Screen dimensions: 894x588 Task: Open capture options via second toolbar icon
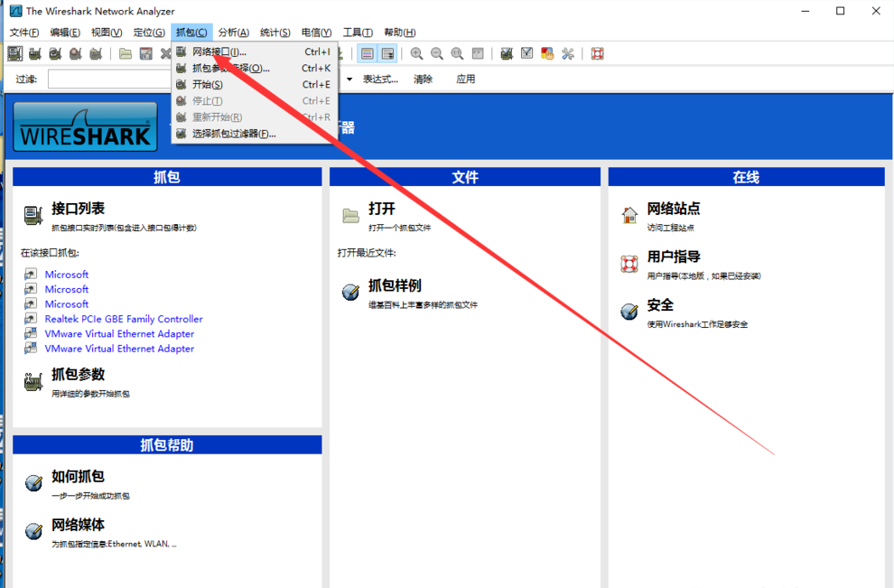click(x=35, y=53)
